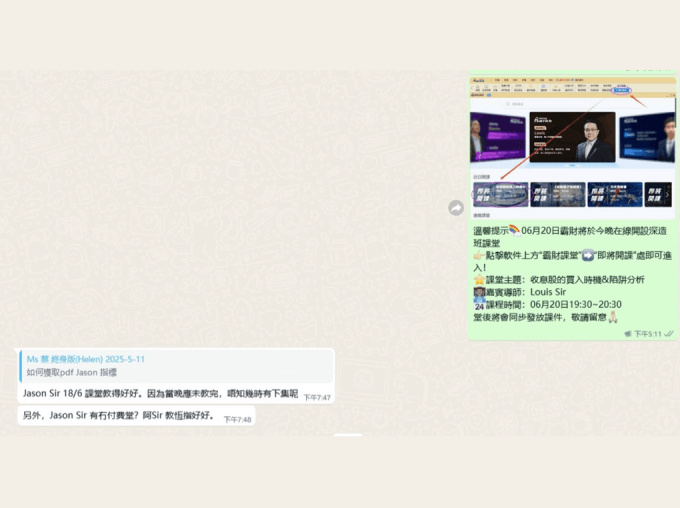The height and width of the screenshot is (508, 680).
Task: Select the message starting 另外，Jason Sir
Action: (118, 415)
